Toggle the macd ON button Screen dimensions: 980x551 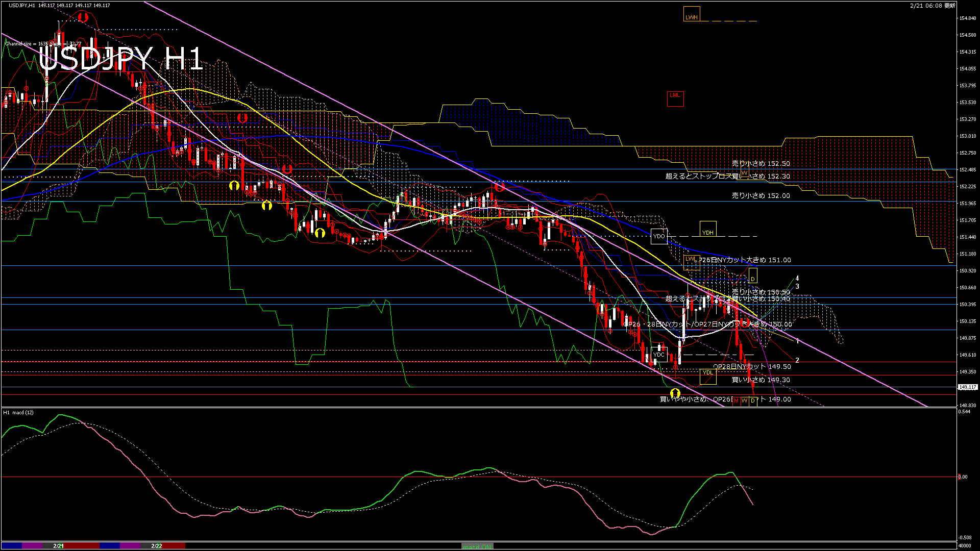(477, 546)
